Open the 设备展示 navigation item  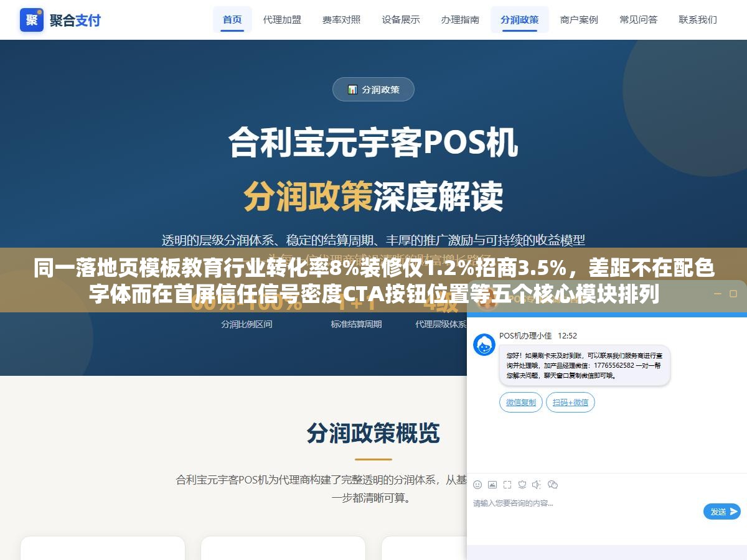point(401,19)
